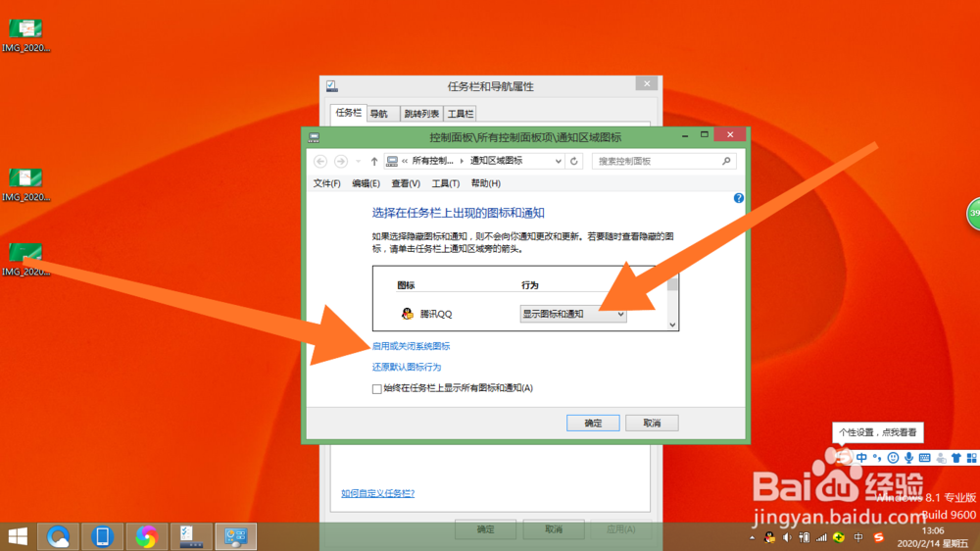
Task: Show hidden tray icons arrow
Action: (752, 537)
